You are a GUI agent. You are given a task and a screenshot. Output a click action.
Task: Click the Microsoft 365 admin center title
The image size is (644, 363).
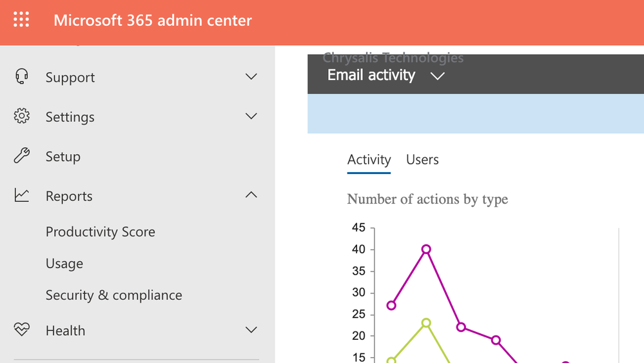tap(153, 21)
